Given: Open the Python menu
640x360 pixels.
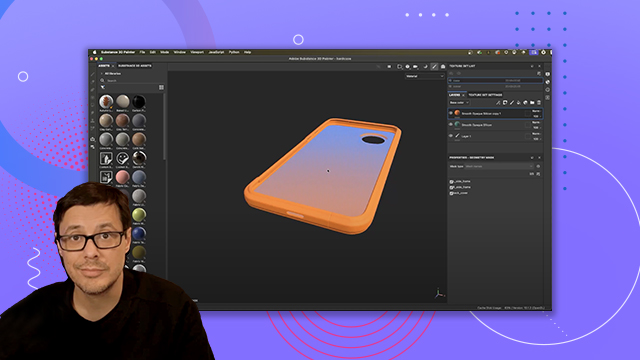Looking at the screenshot, I should click(234, 52).
